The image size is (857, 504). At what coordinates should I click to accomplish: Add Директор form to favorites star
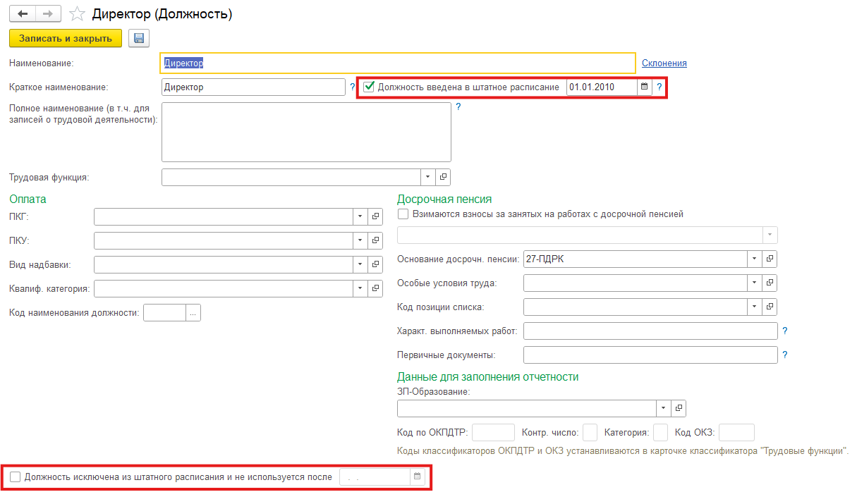coord(79,14)
